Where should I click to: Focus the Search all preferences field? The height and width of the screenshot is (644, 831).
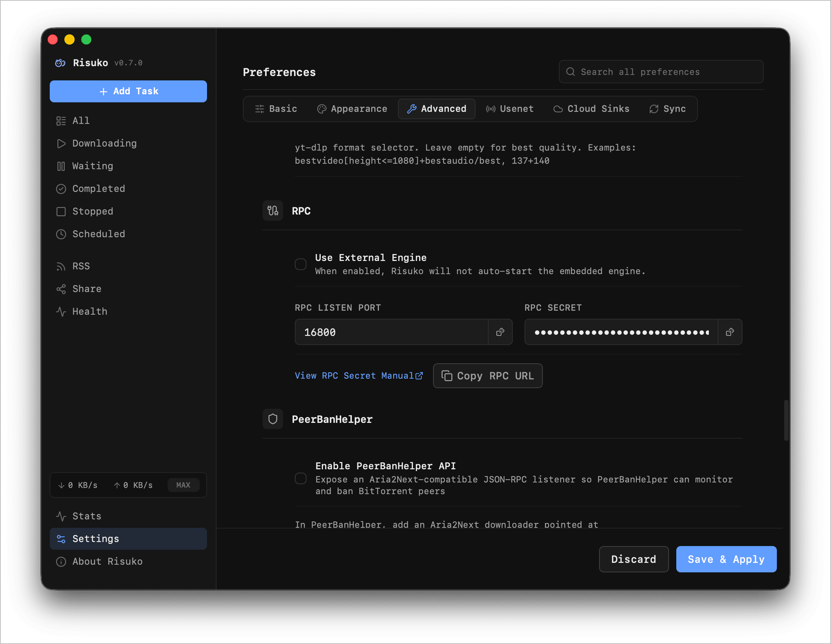661,72
